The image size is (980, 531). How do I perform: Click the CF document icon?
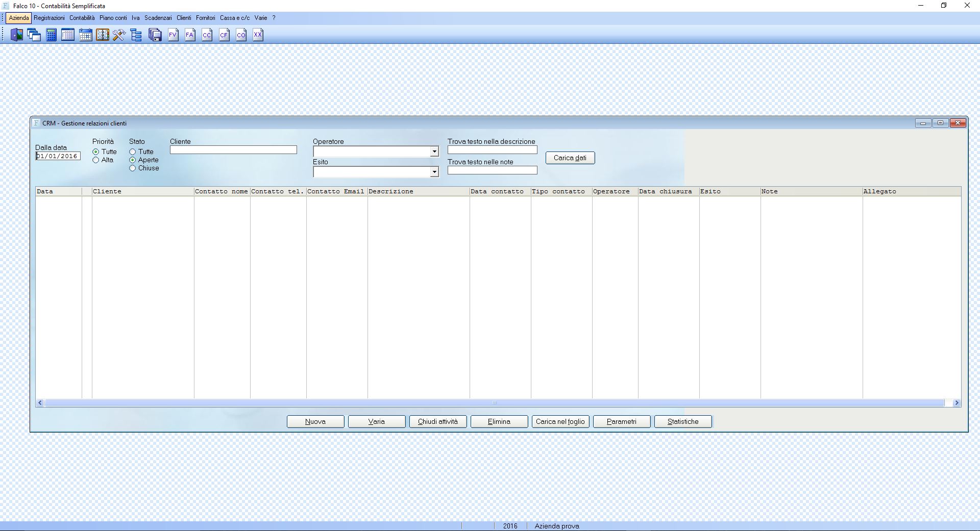224,35
